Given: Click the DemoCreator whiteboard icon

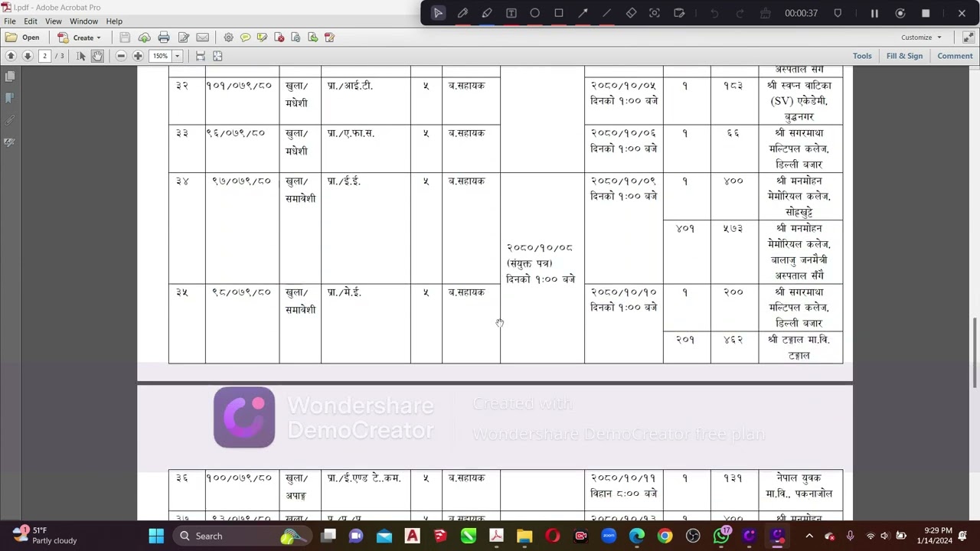Looking at the screenshot, I should point(679,13).
